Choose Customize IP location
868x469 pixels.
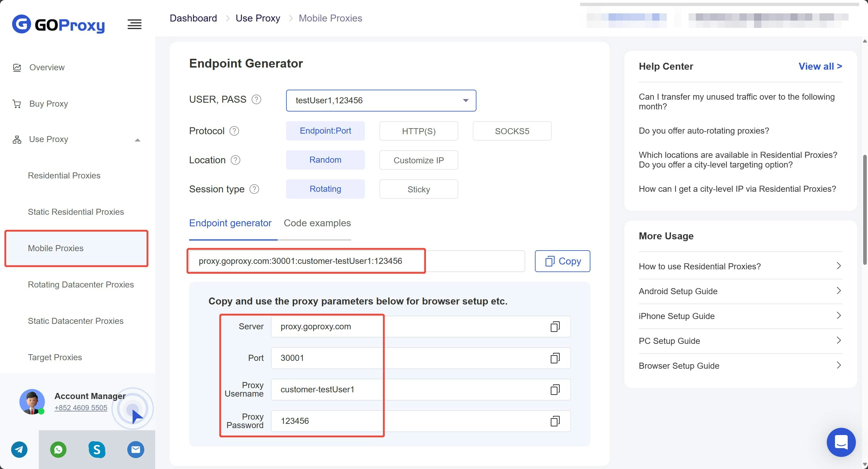[419, 160]
